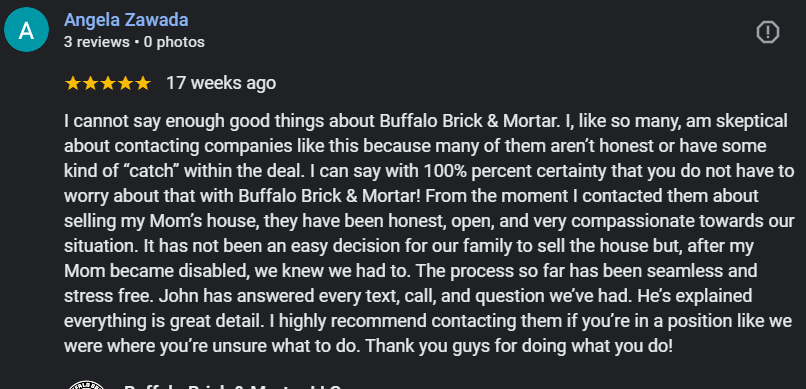This screenshot has width=806, height=389.
Task: Click Angela Zawada's teal avatar circle
Action: [x=26, y=29]
